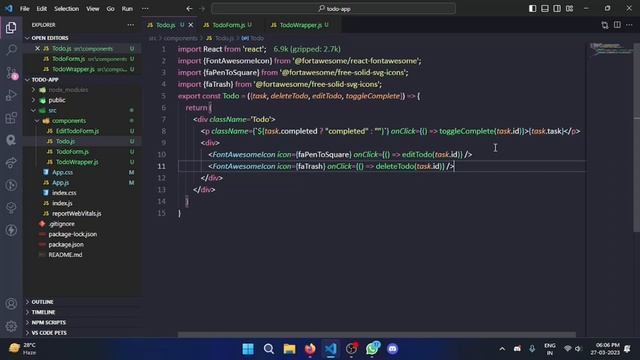The height and width of the screenshot is (360, 640).
Task: Open Customize Layout icon
Action: 569,8
